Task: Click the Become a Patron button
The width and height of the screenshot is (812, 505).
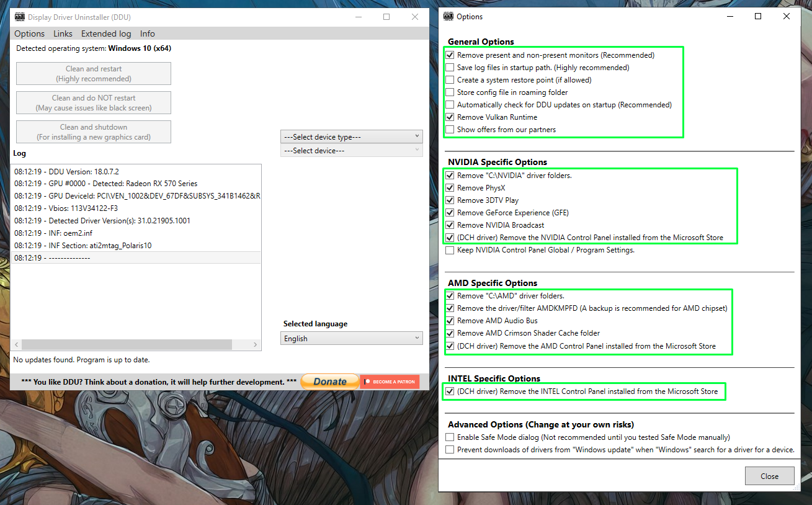Action: click(390, 382)
